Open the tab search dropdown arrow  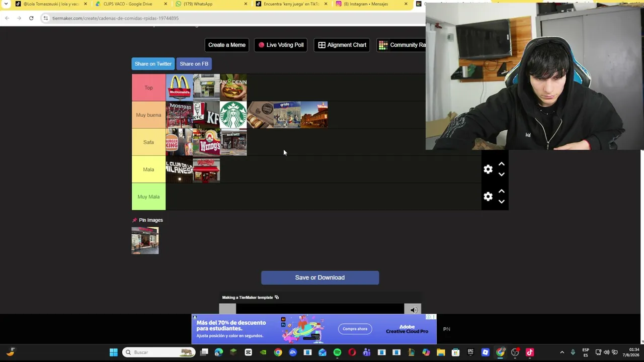coord(6,4)
